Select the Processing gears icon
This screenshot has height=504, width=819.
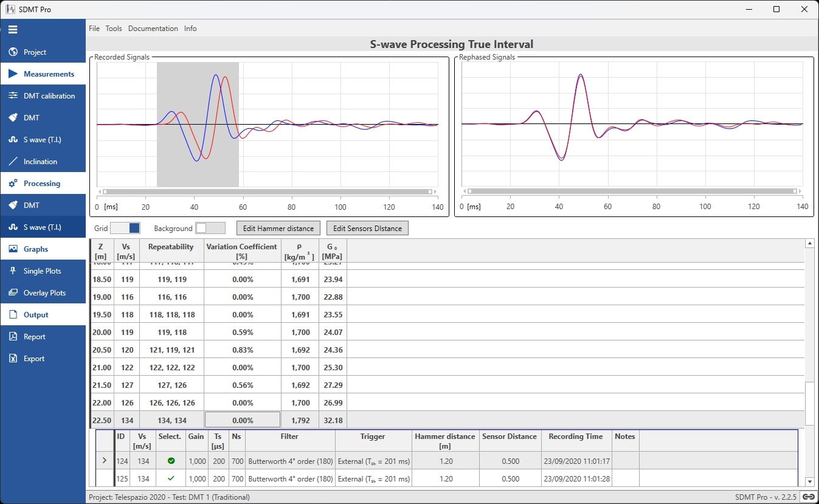pyautogui.click(x=13, y=184)
